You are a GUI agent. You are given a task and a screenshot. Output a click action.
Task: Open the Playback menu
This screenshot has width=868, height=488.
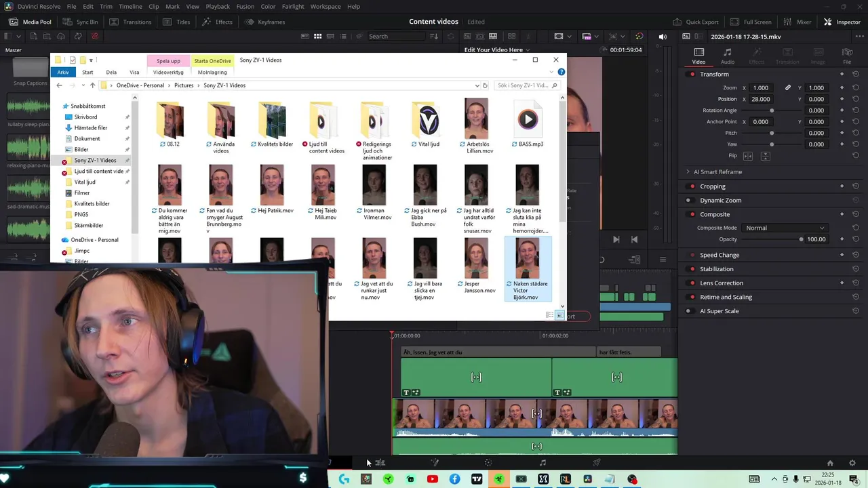218,6
